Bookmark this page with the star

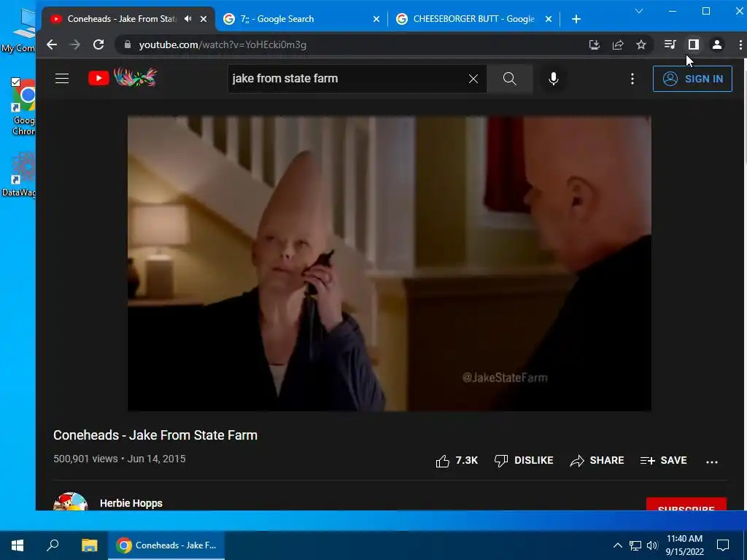pyautogui.click(x=641, y=44)
